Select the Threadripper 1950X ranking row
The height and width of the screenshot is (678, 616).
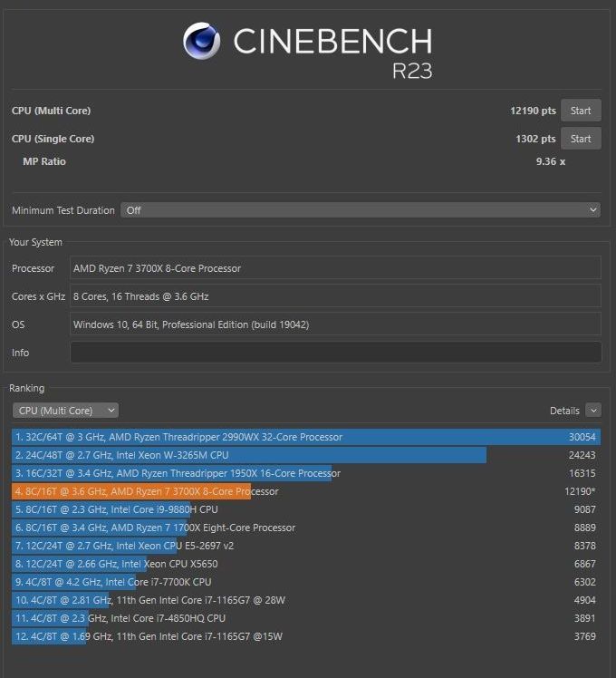pos(306,473)
